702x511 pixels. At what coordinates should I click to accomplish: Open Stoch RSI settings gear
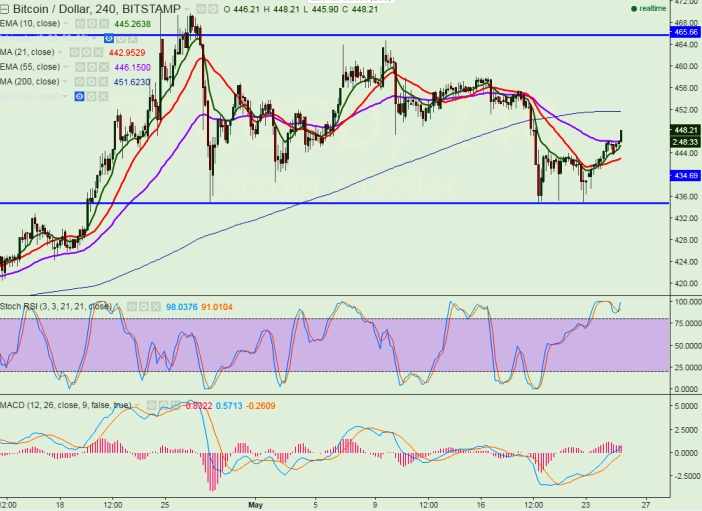145,305
